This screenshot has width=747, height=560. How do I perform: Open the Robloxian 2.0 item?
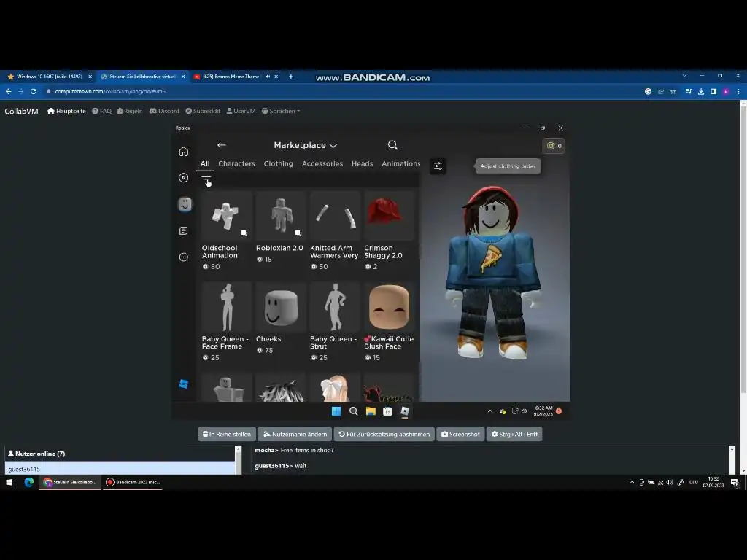click(280, 227)
